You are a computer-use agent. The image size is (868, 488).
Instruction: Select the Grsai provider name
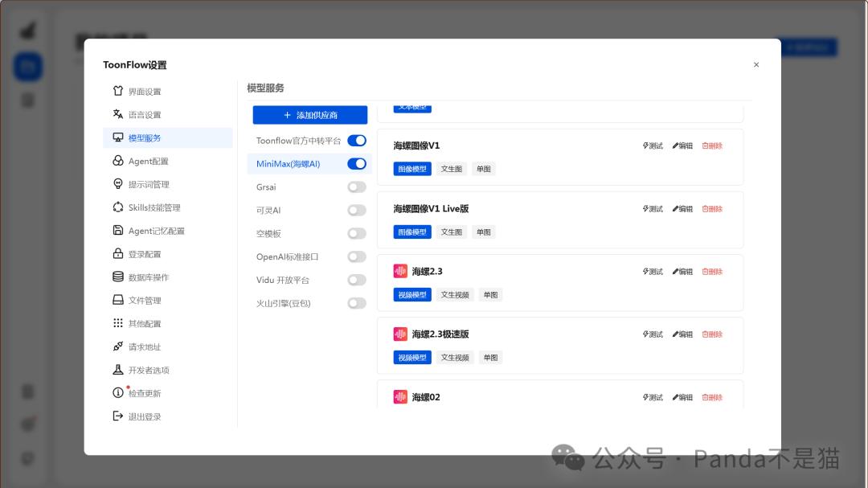coord(266,187)
